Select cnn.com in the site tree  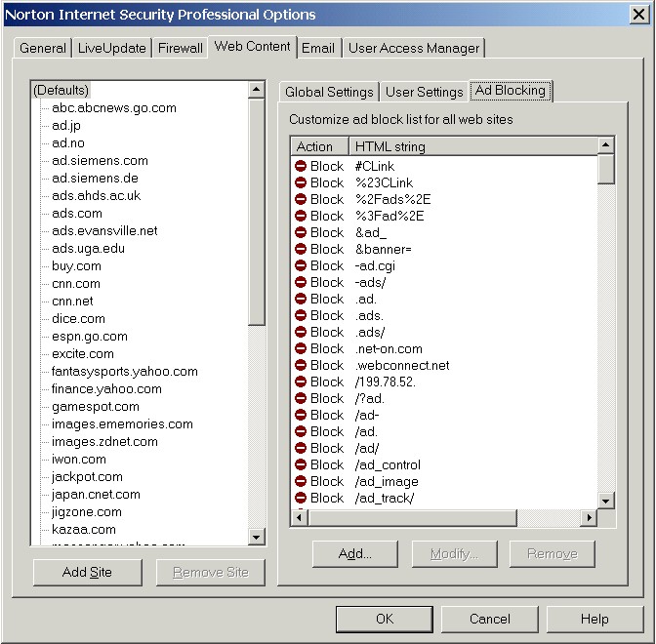point(76,284)
